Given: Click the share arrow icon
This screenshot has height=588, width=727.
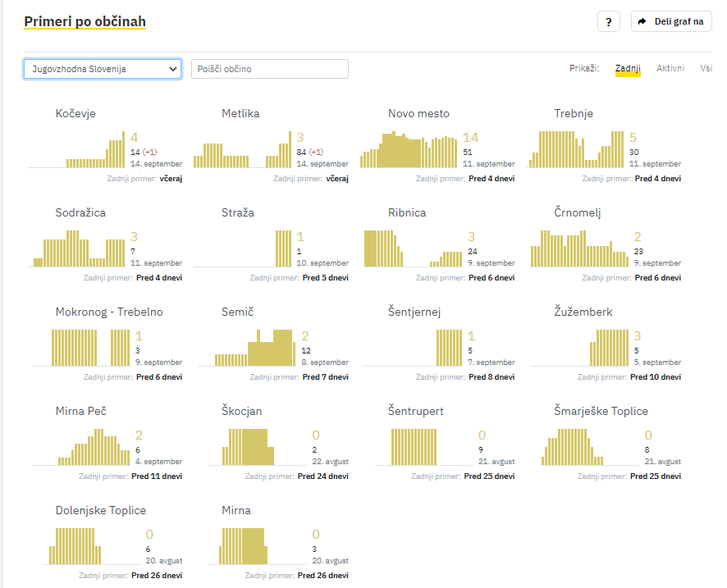Looking at the screenshot, I should point(642,21).
